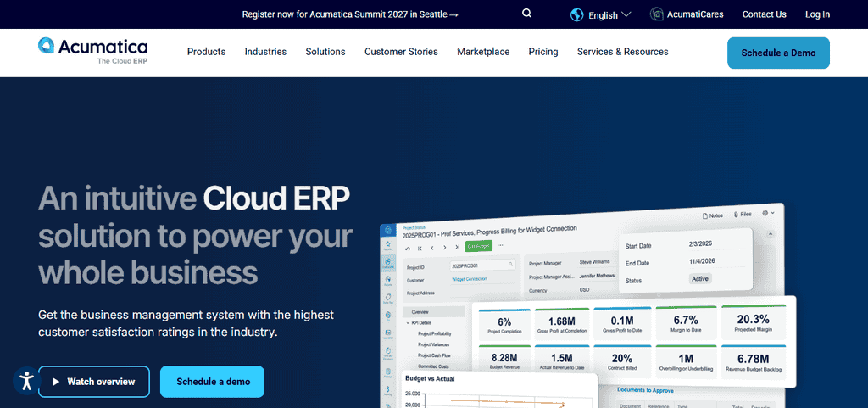Click the 6.78M Revenue Budget Backlog tile

[x=753, y=362]
